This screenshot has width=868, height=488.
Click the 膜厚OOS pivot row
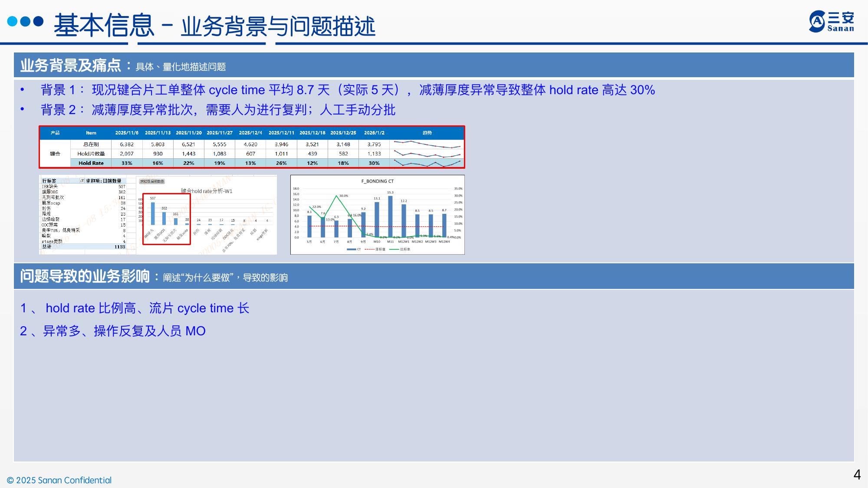pyautogui.click(x=83, y=192)
